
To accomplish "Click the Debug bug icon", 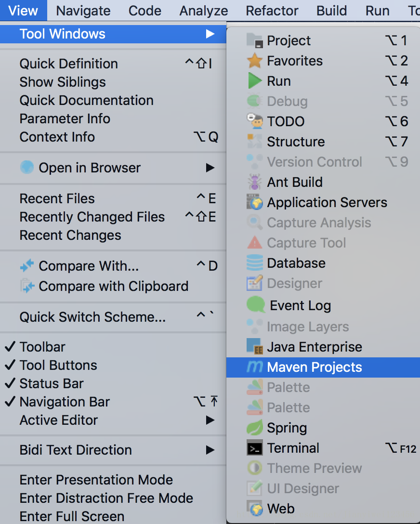I will [255, 101].
